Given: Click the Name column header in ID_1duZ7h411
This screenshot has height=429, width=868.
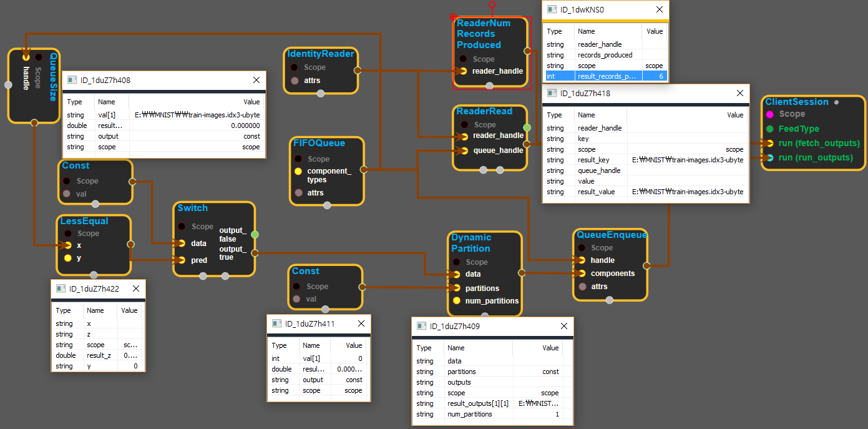Looking at the screenshot, I should pos(311,345).
